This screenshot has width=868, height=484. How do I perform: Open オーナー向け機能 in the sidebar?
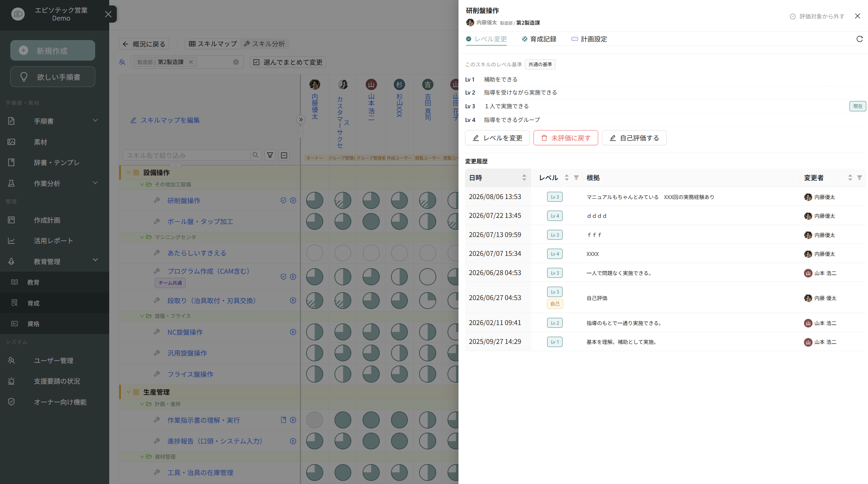(x=54, y=402)
